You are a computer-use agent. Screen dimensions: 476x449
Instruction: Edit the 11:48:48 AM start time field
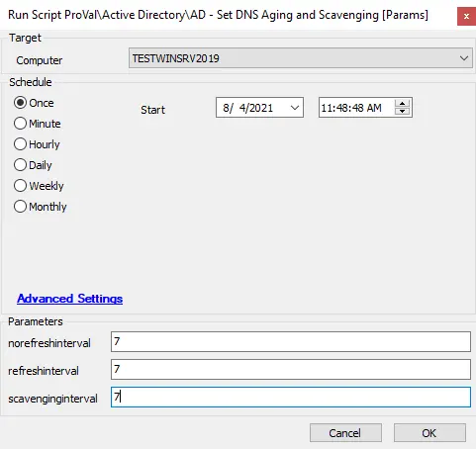tap(356, 108)
